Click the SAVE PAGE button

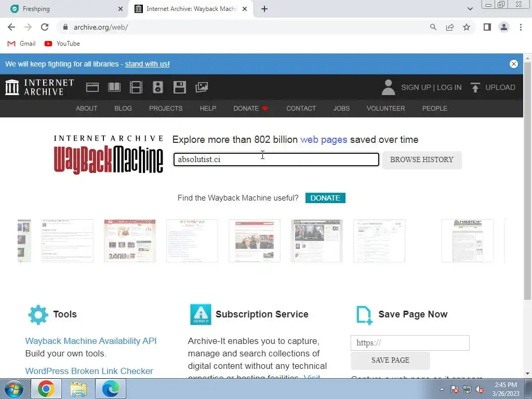click(390, 361)
